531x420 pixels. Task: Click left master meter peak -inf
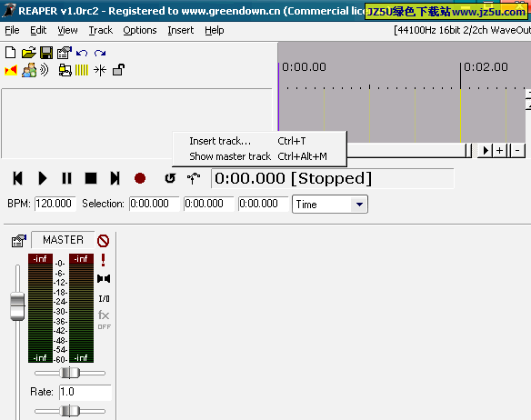(x=40, y=259)
